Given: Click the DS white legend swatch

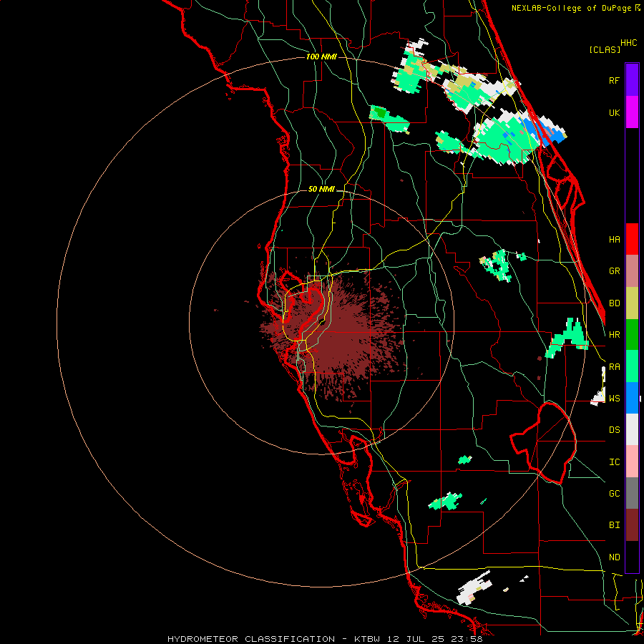Looking at the screenshot, I should click(632, 429).
